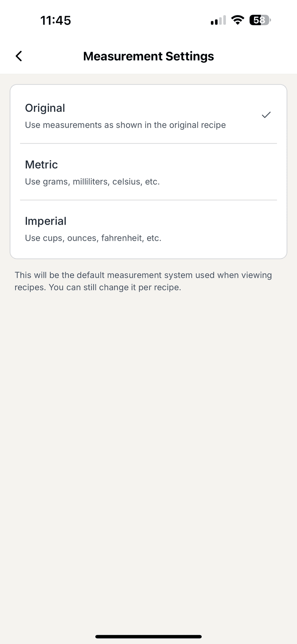Tap the battery level indicator
297x644 pixels.
[x=260, y=20]
